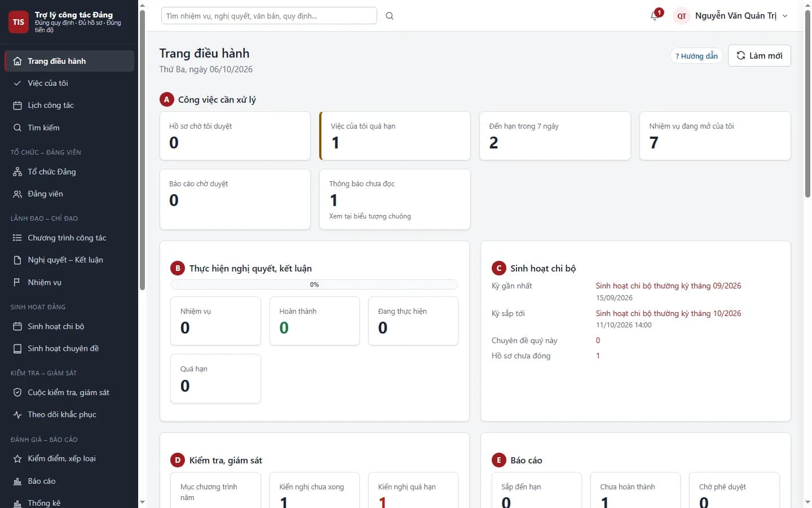Viewport: 812px width, 508px height.
Task: Click the checkmark icon beside Việc của tôi
Action: 17,83
